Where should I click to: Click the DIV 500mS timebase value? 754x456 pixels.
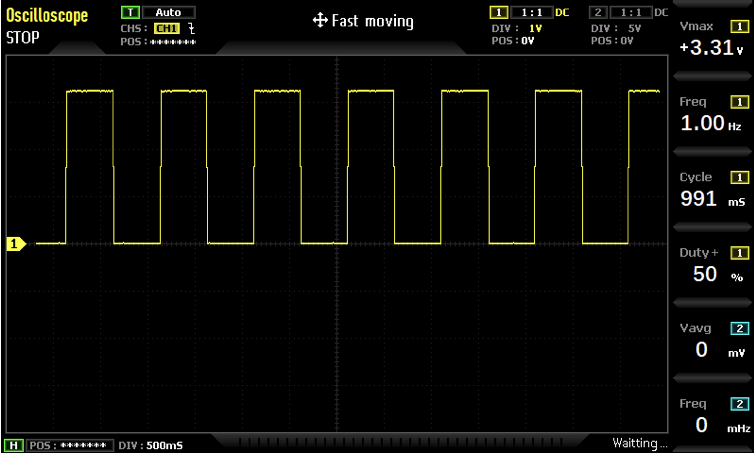point(164,446)
